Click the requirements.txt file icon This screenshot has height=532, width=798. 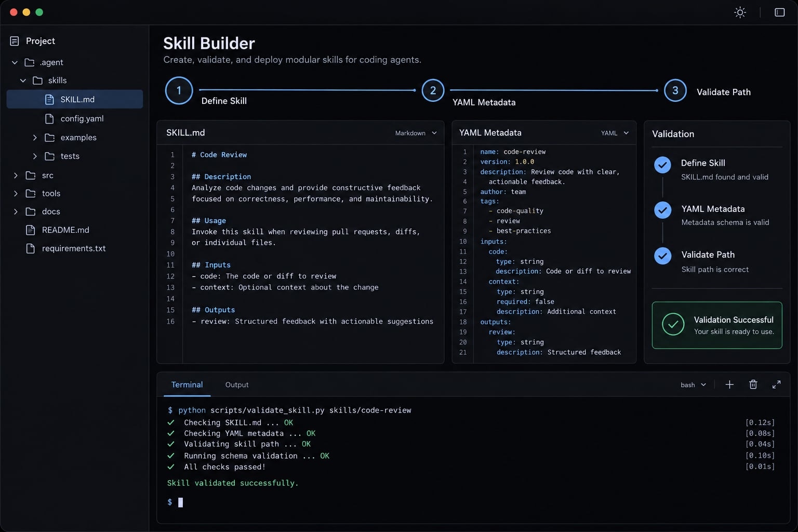(31, 248)
